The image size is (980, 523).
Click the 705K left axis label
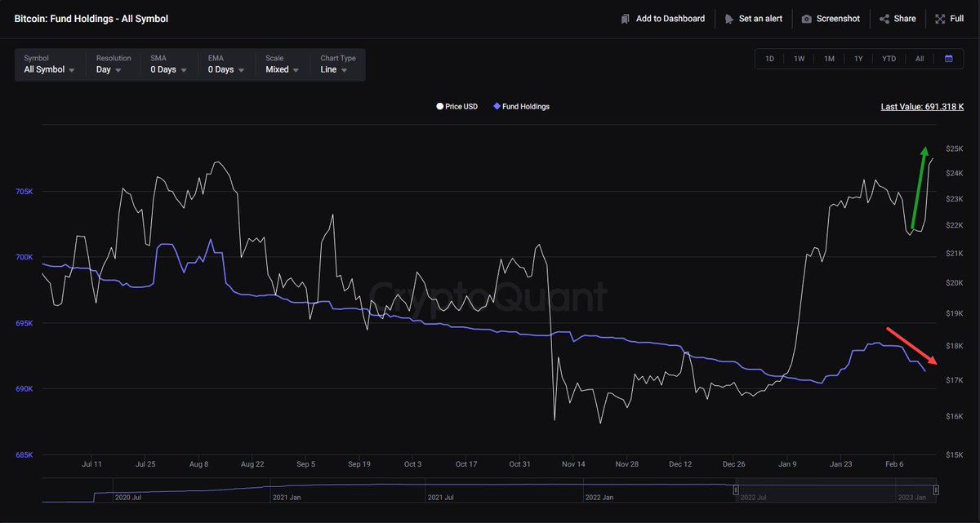(x=24, y=193)
